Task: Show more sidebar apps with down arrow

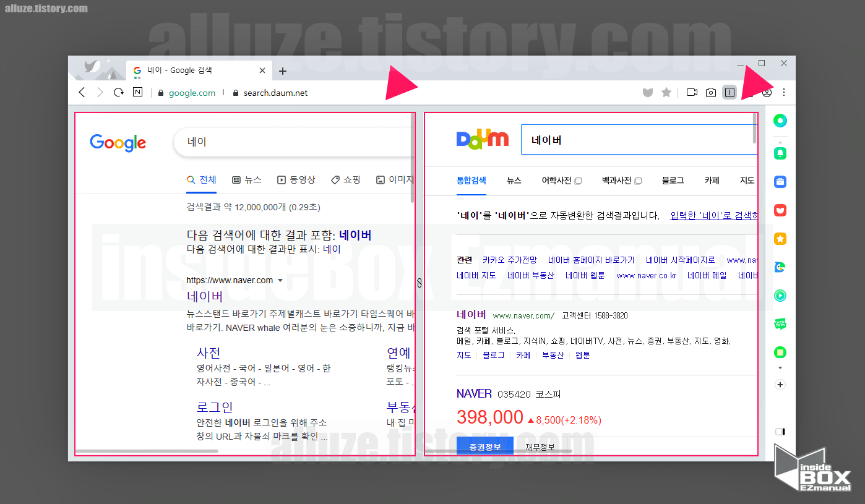Action: pos(780,368)
